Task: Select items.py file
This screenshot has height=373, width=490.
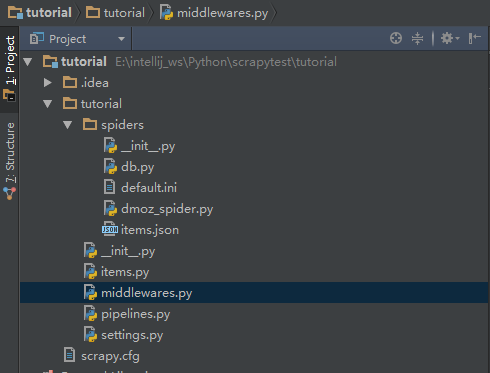Action: tap(125, 272)
